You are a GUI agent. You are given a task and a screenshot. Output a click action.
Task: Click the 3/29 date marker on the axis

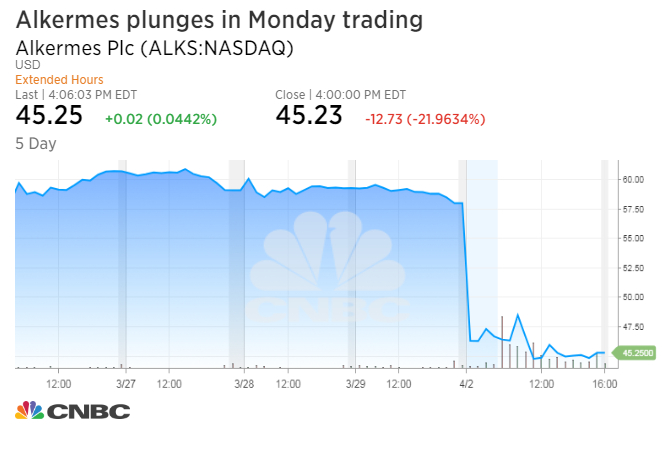coord(356,383)
